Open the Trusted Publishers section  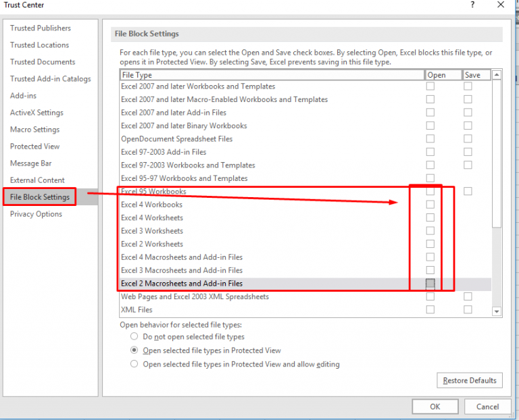(41, 28)
